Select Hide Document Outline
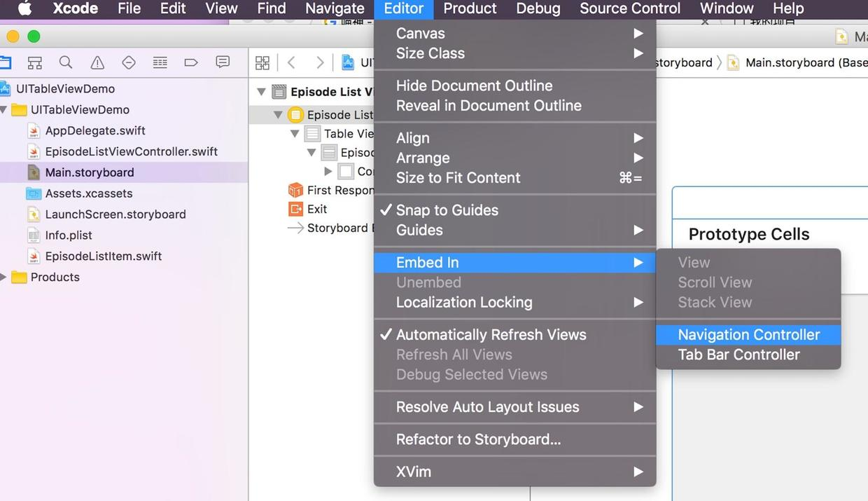This screenshot has width=868, height=501. coord(514,85)
